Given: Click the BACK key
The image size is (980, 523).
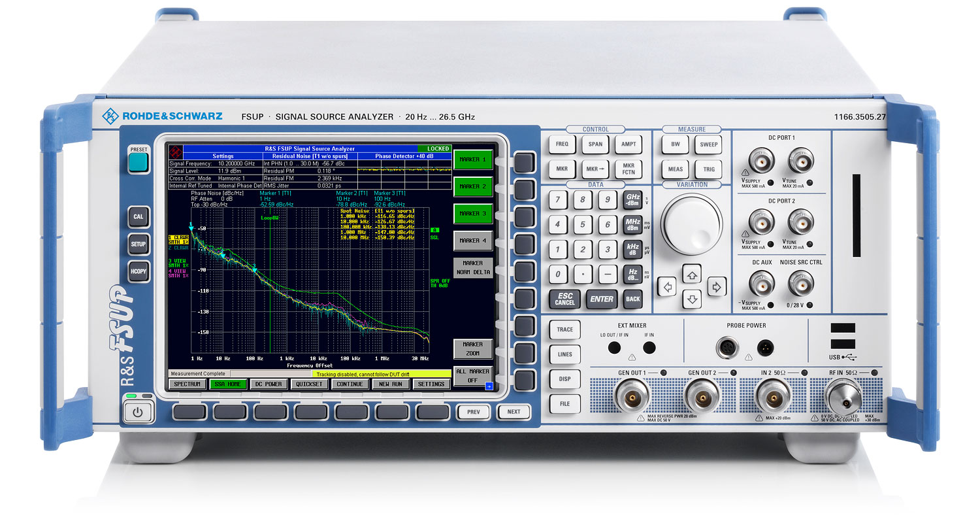Looking at the screenshot, I should point(632,299).
